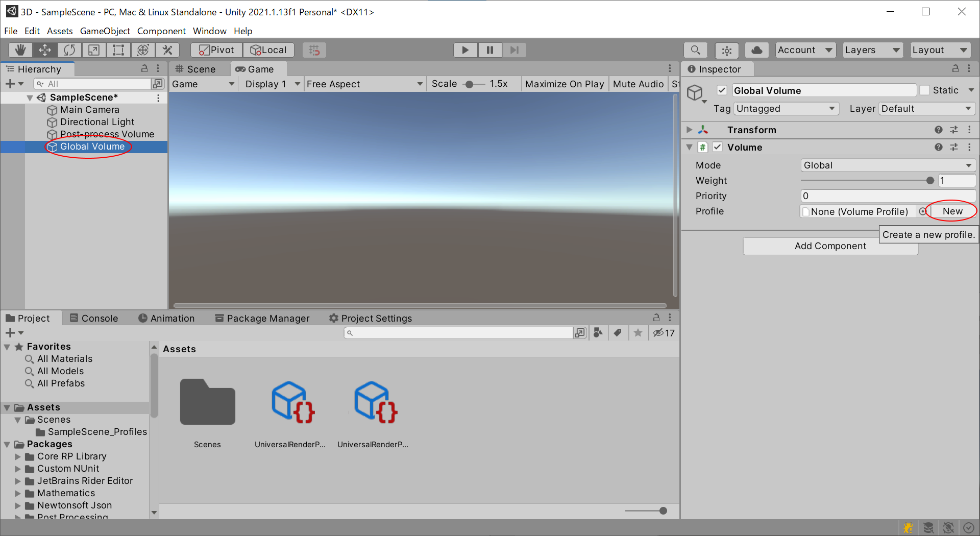Toggle the Hierarchy panel lock icon
Screen dimensions: 980x536
click(144, 68)
